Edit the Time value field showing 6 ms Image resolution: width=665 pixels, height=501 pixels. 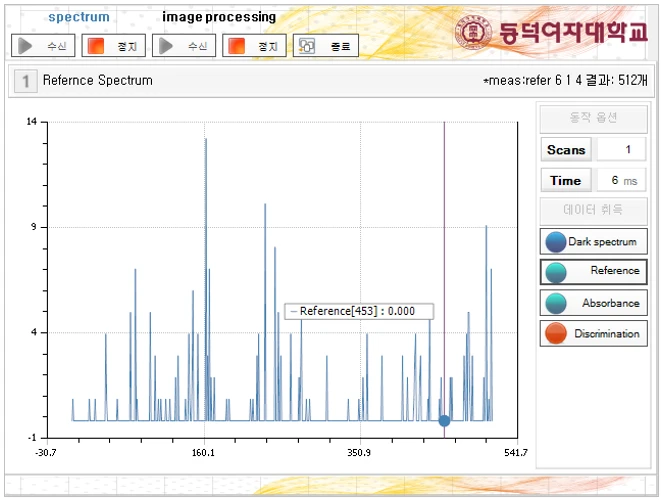621,180
